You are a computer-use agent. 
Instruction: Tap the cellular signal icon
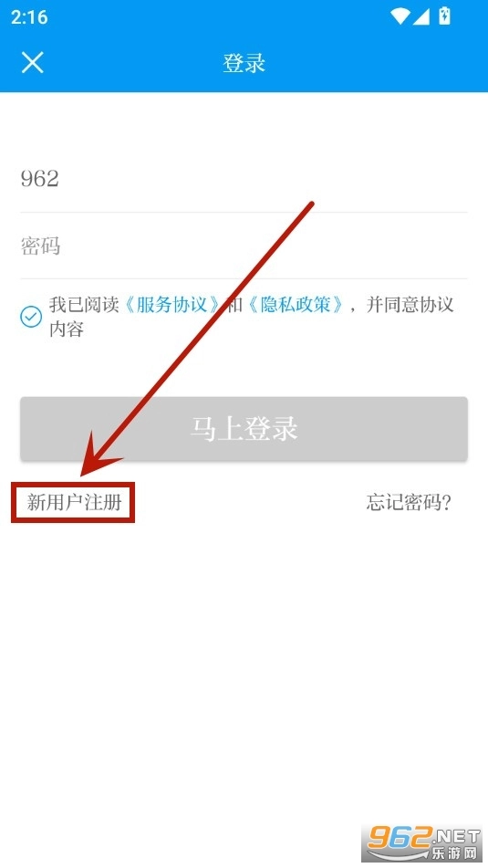[421, 16]
